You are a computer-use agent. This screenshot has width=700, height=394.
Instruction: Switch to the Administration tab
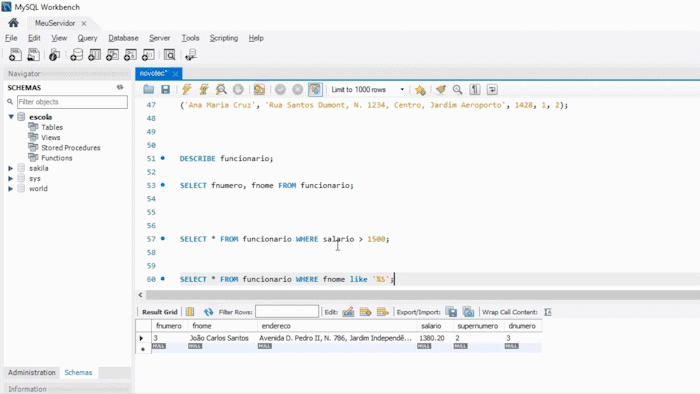(32, 372)
